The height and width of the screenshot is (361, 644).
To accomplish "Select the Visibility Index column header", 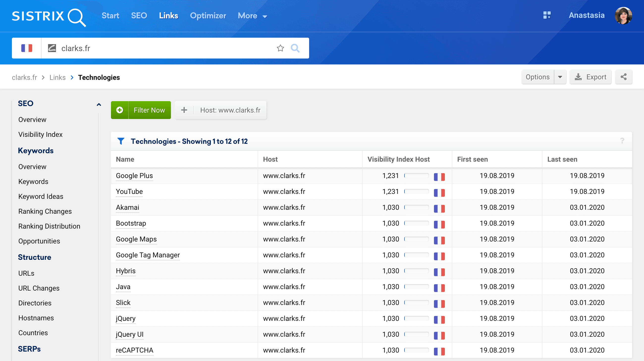I will [x=399, y=159].
